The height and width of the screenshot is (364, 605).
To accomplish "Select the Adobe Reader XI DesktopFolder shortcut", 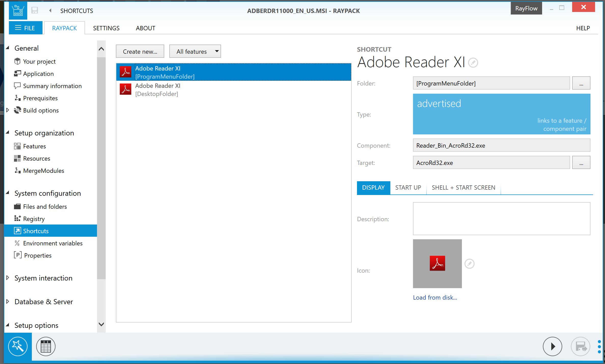I will tap(233, 90).
